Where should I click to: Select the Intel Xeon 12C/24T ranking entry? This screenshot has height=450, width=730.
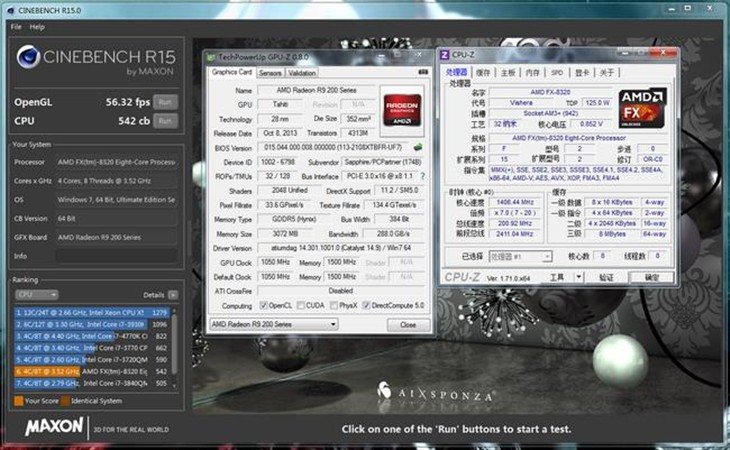click(92, 312)
